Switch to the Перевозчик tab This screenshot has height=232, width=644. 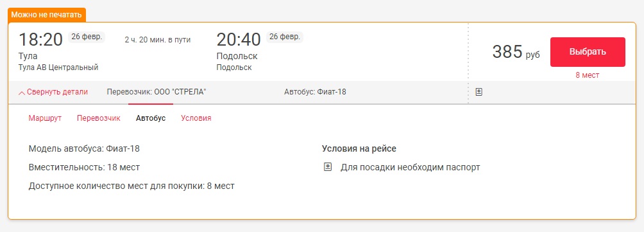coord(99,118)
